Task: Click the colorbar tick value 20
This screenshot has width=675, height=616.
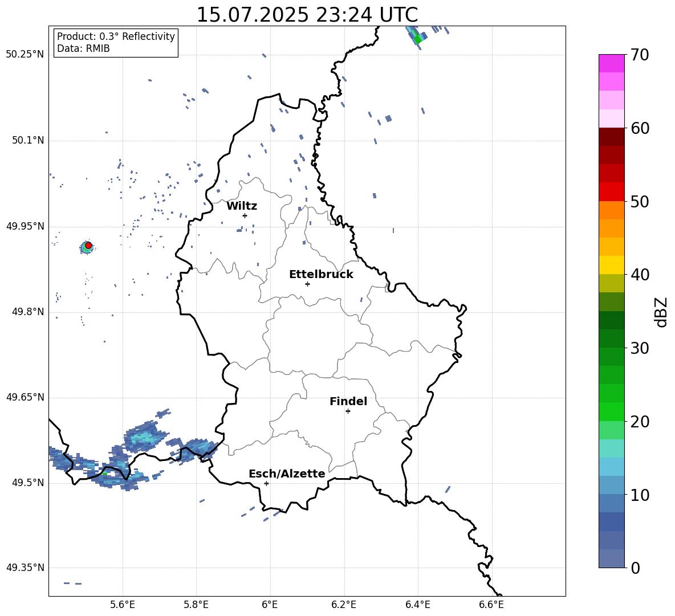Action: pos(640,422)
